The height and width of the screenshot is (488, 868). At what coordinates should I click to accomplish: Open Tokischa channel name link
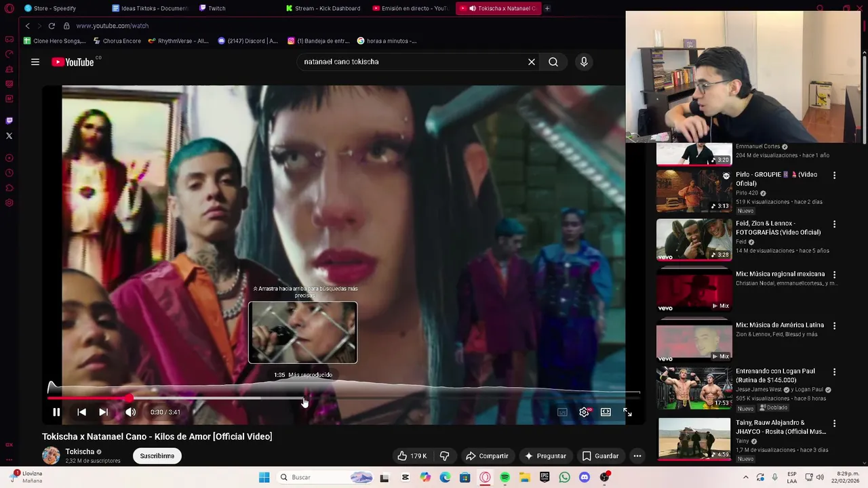[80, 451]
